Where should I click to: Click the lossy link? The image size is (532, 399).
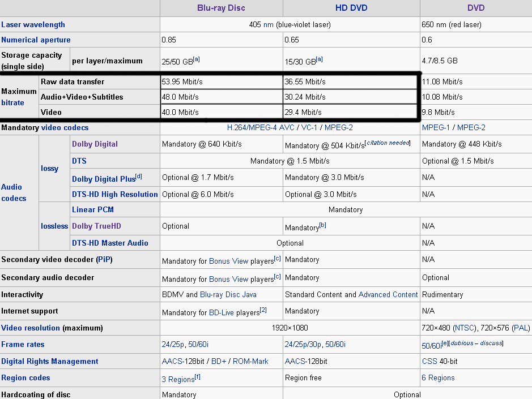[x=49, y=169]
